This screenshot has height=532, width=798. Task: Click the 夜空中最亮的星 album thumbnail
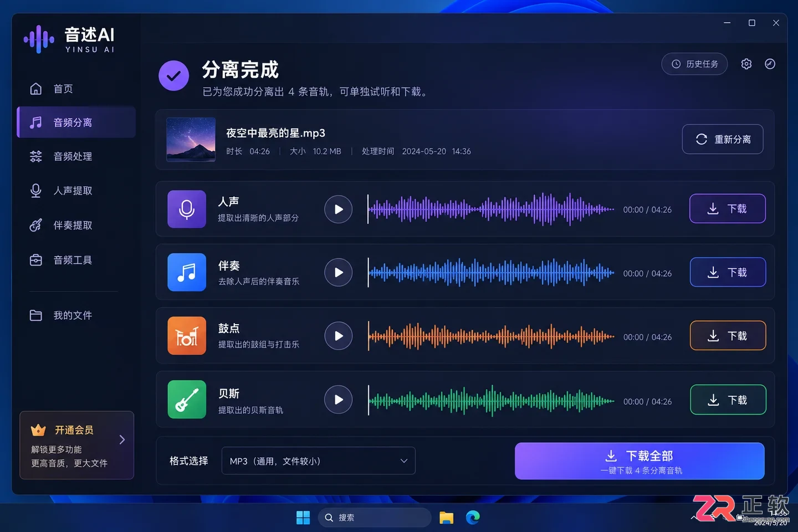pyautogui.click(x=191, y=140)
